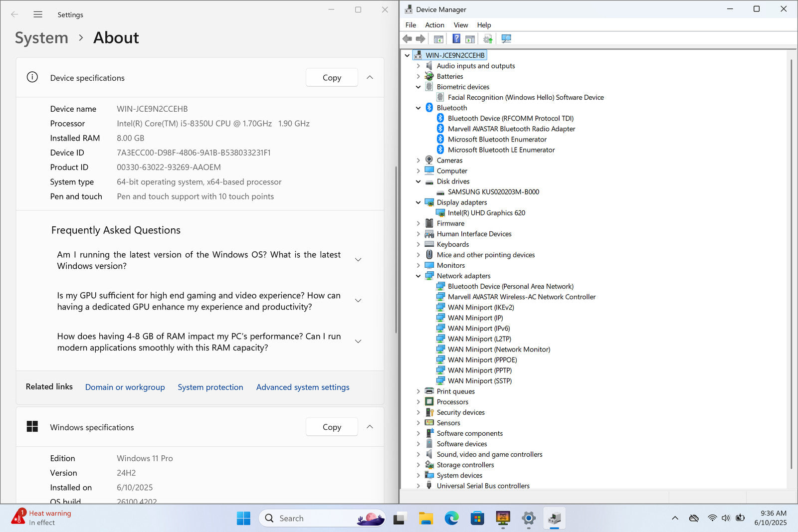Image resolution: width=798 pixels, height=532 pixels.
Task: Select Marvell AVASTAR Wireless-AC Network Controller
Action: coord(521,297)
